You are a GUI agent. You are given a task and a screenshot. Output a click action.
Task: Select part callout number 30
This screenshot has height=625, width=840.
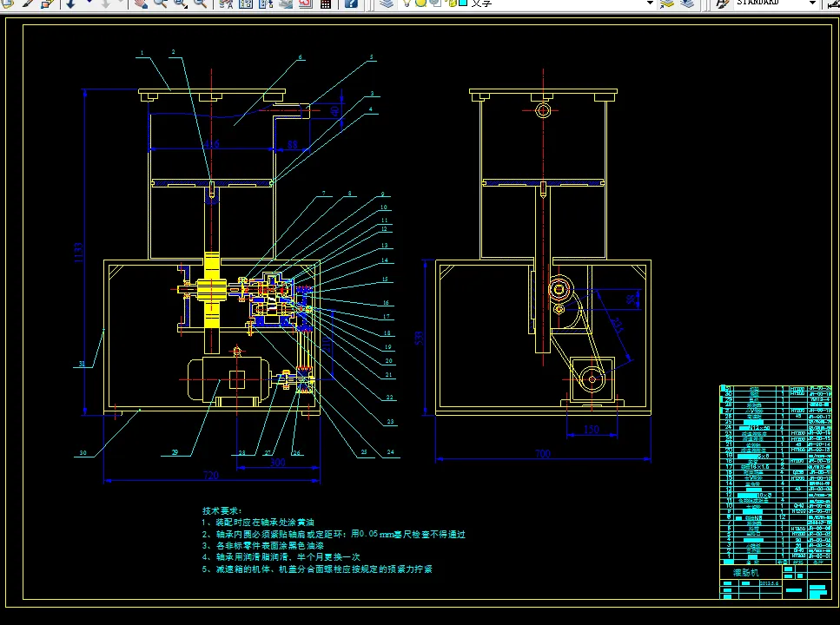click(83, 453)
